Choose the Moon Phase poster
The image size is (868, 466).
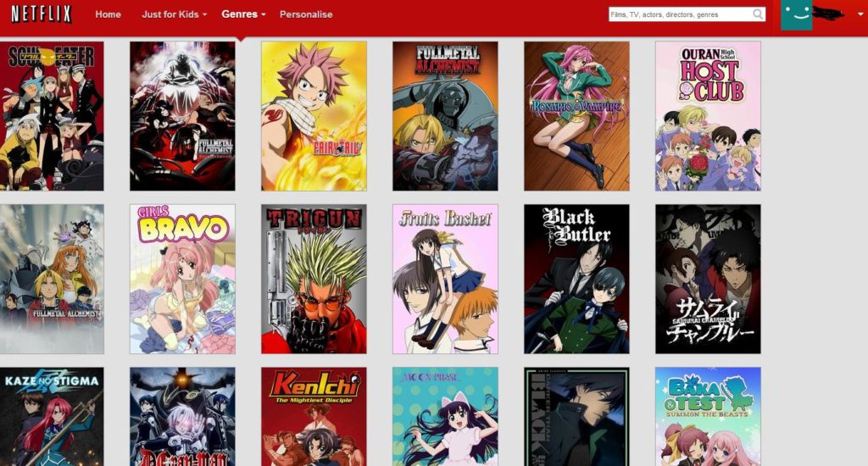(x=445, y=417)
